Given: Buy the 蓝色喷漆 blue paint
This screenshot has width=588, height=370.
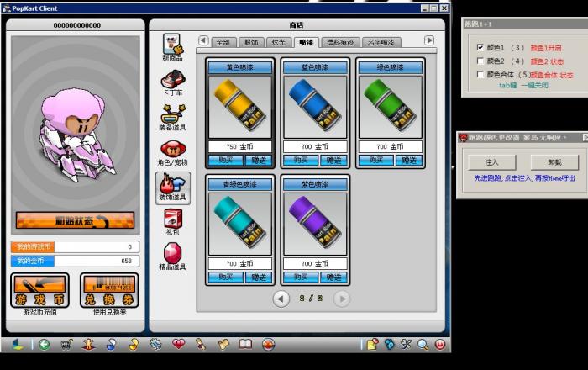Looking at the screenshot, I should (301, 161).
